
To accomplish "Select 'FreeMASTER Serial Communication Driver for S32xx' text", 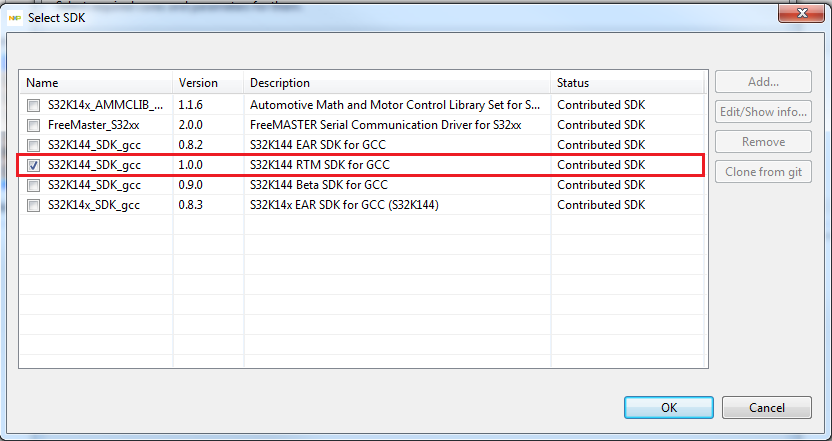I will click(x=386, y=125).
